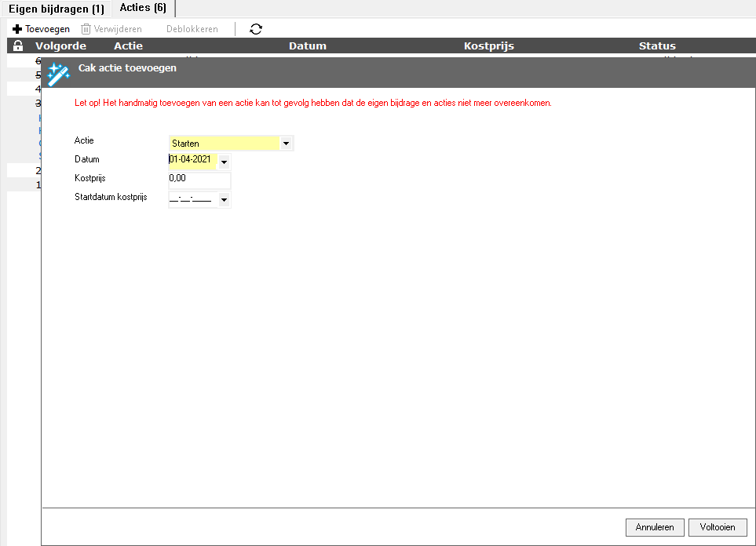Image resolution: width=756 pixels, height=546 pixels.
Task: Click the Voltooien button
Action: (x=718, y=527)
